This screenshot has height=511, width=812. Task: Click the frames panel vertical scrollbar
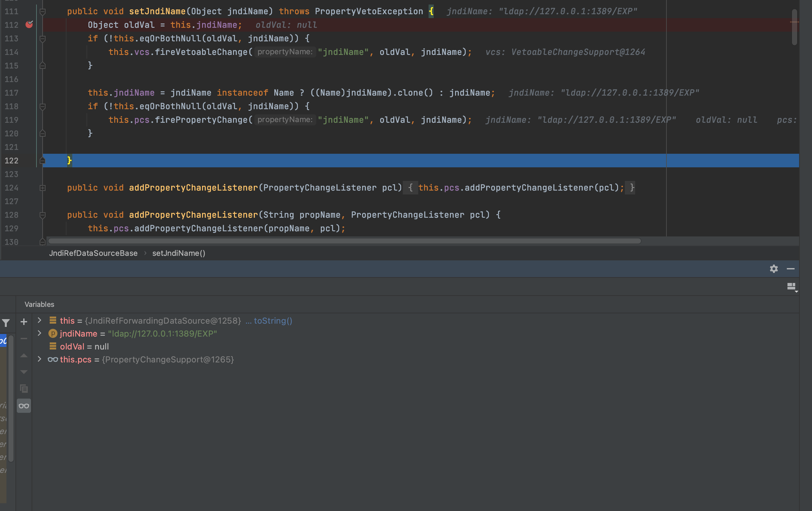click(11, 398)
